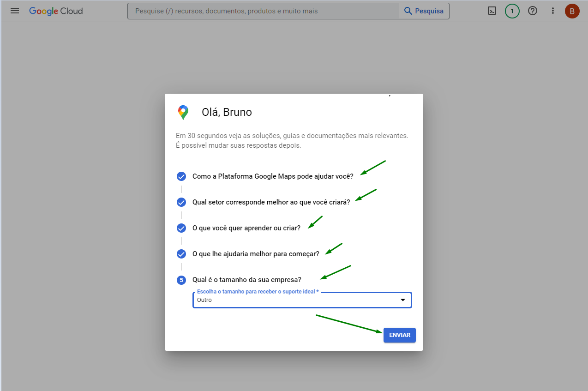Viewport: 588px width, 391px height.
Task: Click the Google Cloud logo
Action: pos(56,11)
